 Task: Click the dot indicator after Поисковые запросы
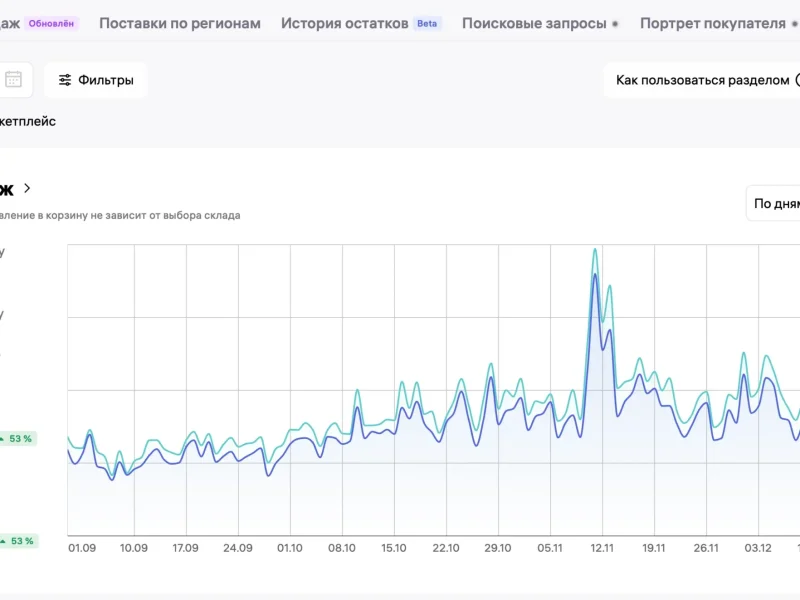click(615, 23)
